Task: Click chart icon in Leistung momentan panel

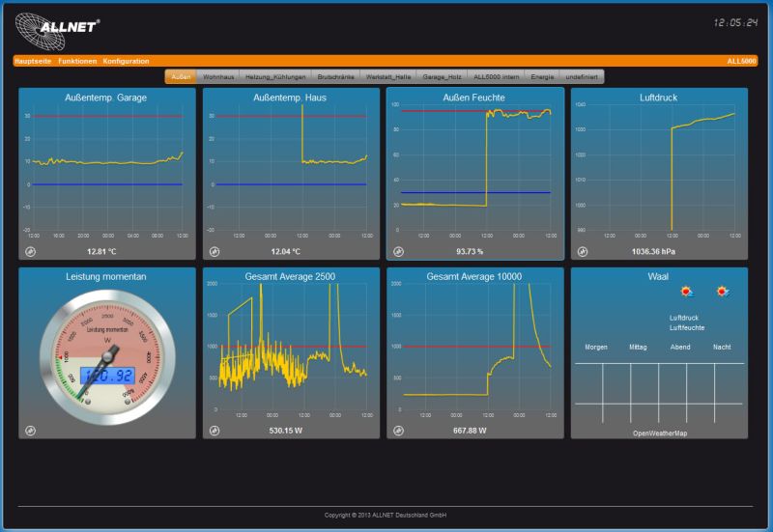Action: point(30,430)
